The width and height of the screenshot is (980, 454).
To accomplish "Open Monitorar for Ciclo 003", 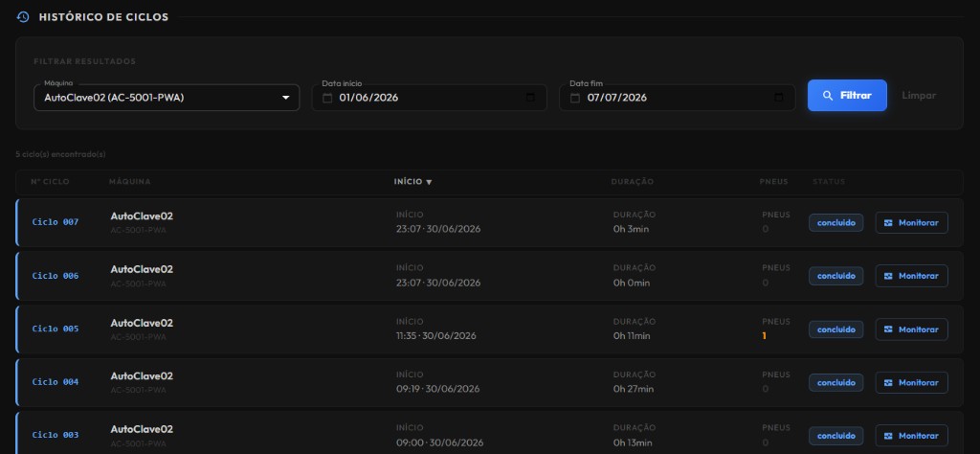I will point(911,436).
